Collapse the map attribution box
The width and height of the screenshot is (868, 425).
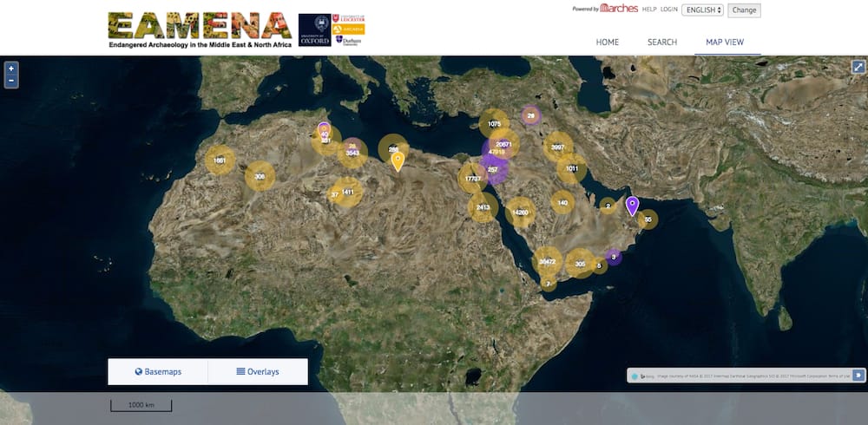point(858,376)
